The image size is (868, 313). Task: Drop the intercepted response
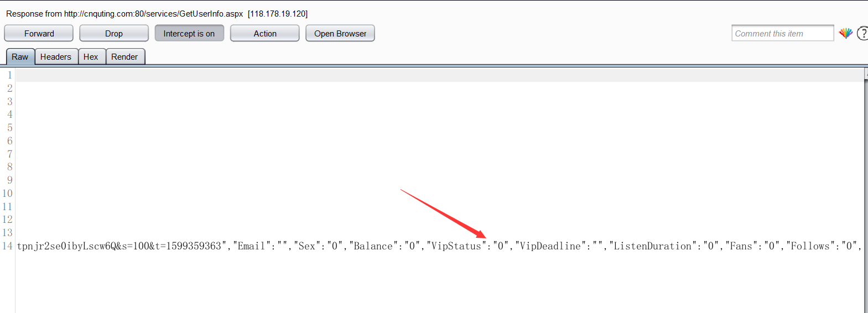pos(114,33)
